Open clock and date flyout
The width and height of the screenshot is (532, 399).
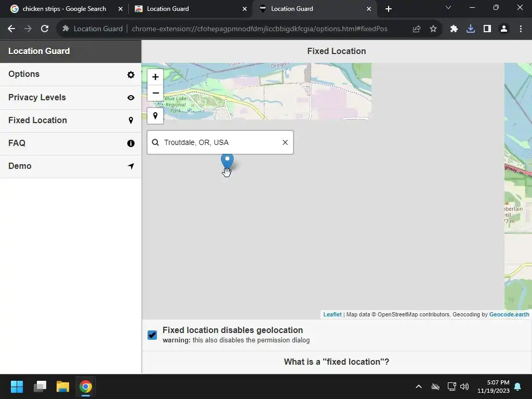pyautogui.click(x=494, y=387)
